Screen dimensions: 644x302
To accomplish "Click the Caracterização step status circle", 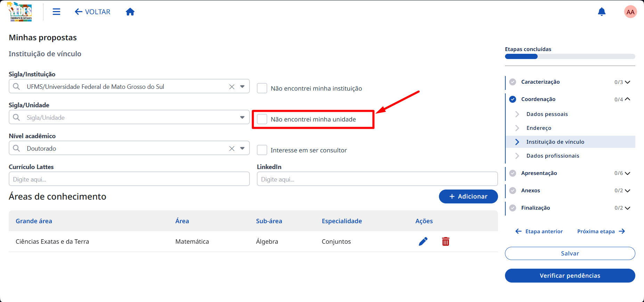I will tap(513, 82).
